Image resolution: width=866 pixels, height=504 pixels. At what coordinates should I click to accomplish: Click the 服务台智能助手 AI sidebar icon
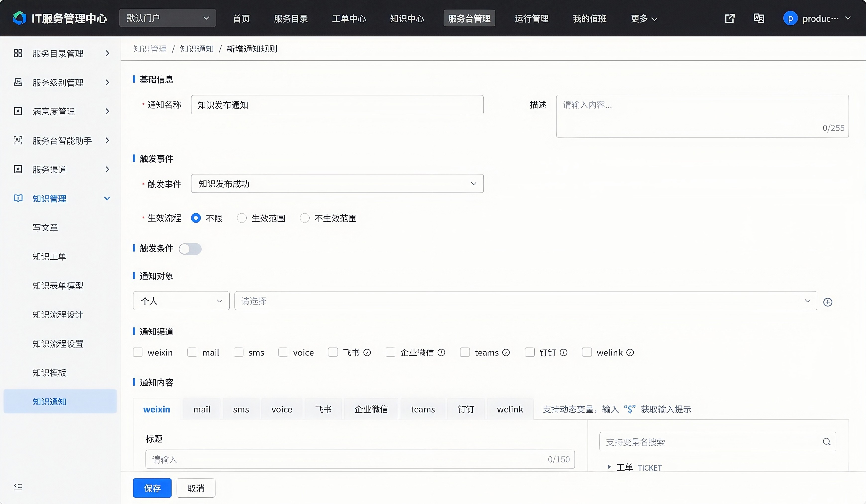[18, 140]
